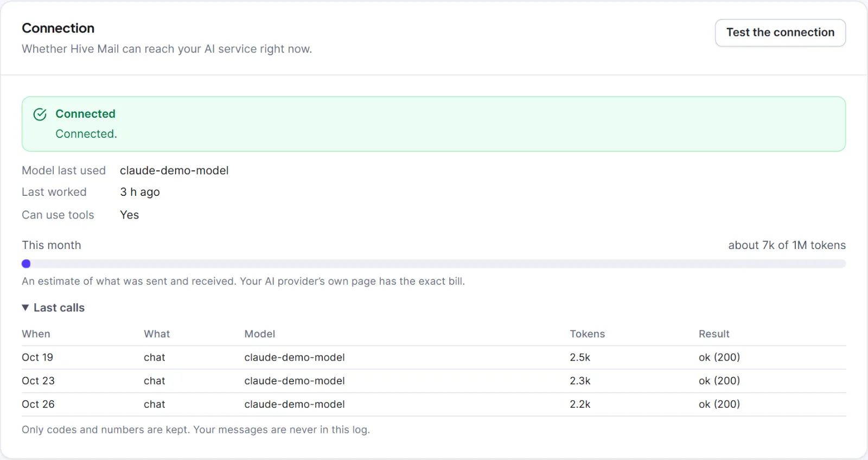Image resolution: width=868 pixels, height=460 pixels.
Task: Click the ok (200) result for Oct 19
Action: coord(719,357)
